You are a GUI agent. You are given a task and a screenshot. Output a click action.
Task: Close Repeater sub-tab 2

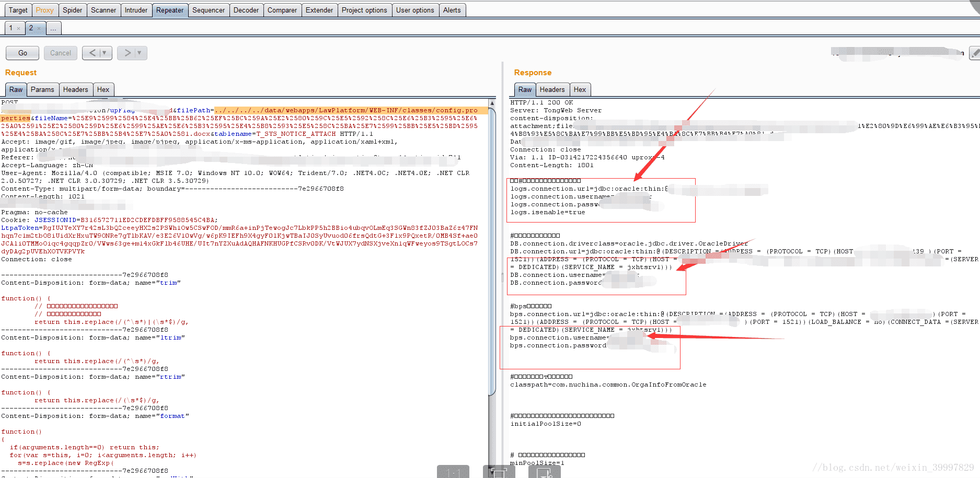(x=39, y=29)
